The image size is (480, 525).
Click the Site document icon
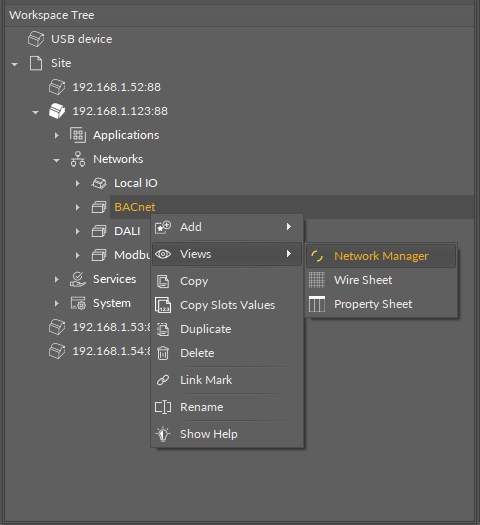click(36, 63)
